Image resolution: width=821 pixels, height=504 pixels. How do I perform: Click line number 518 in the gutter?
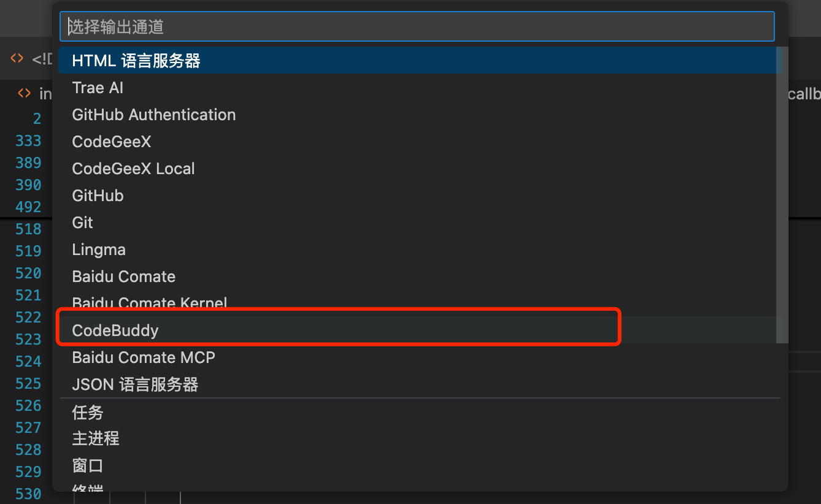click(x=28, y=229)
